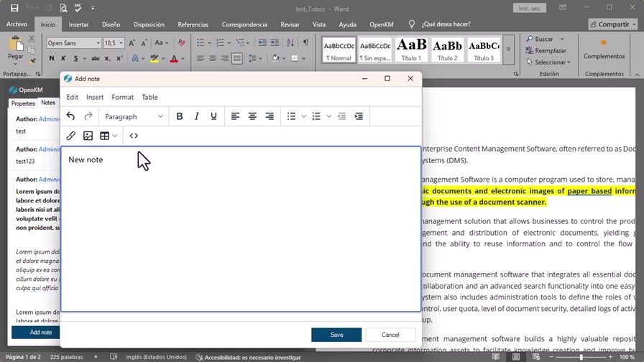Open font color dropdown arrow in Word

click(x=183, y=59)
